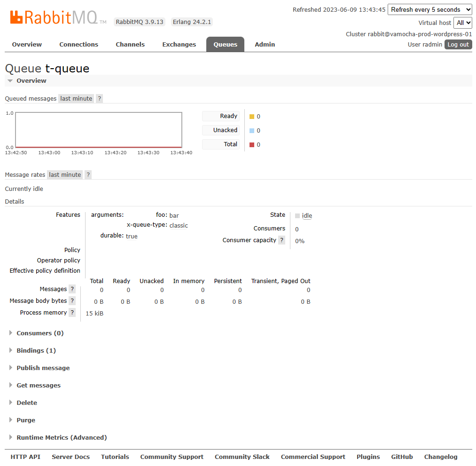Expand the Consumers (0) section

click(40, 333)
